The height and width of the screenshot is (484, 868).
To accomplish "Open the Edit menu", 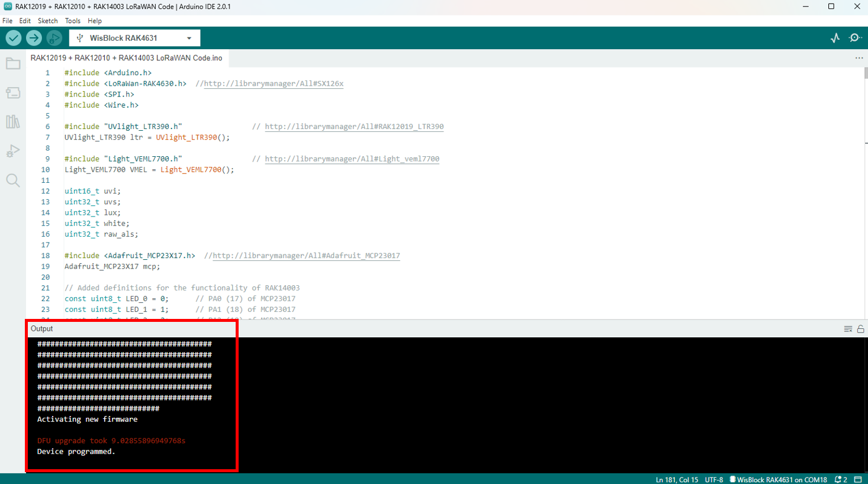I will click(x=25, y=21).
